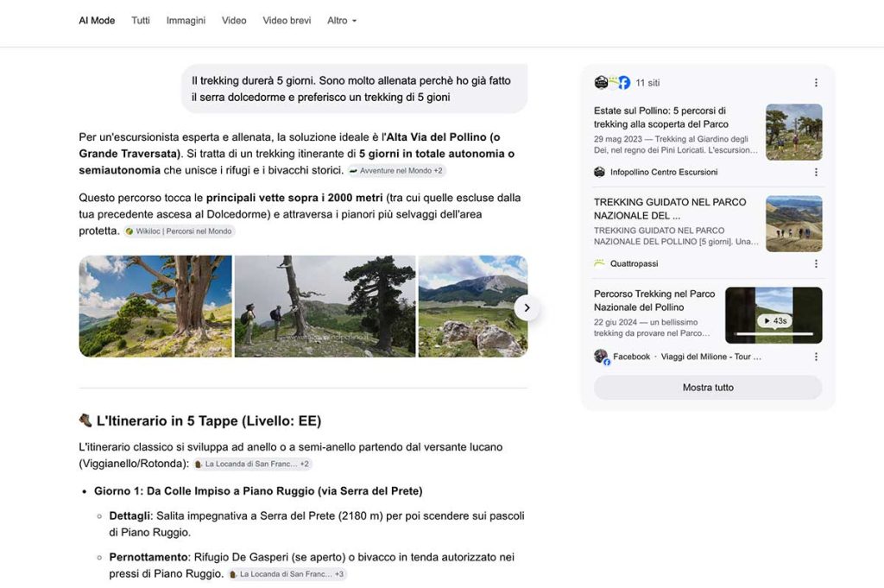Open options menu for Quattropassi result
The width and height of the screenshot is (884, 588).
coord(816,263)
